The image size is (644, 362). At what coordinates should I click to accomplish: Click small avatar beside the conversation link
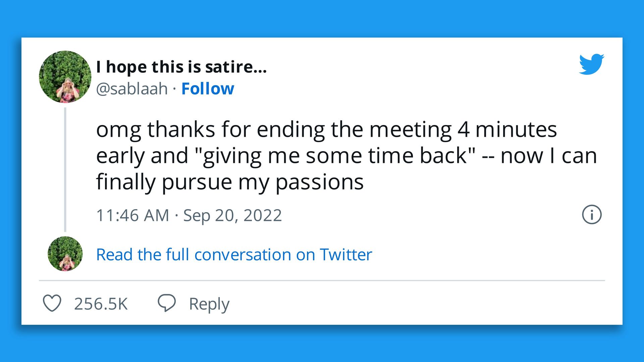pyautogui.click(x=65, y=254)
